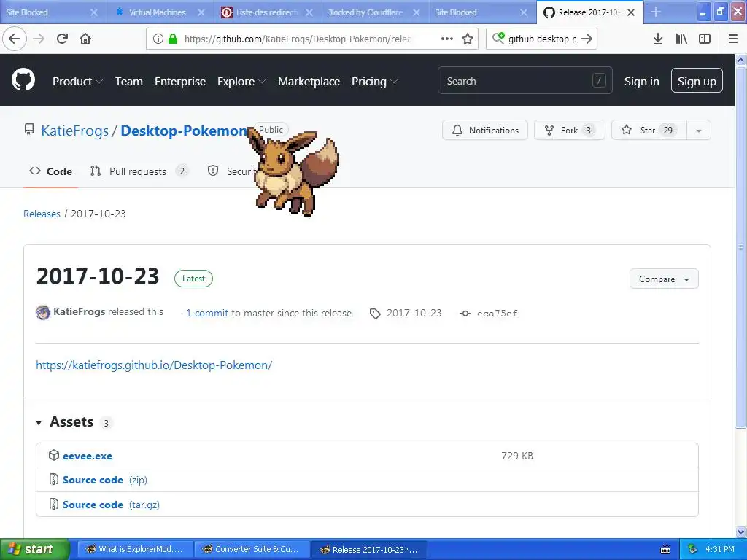Open the Marketplace link
Screen dimensions: 747x560
(309, 82)
